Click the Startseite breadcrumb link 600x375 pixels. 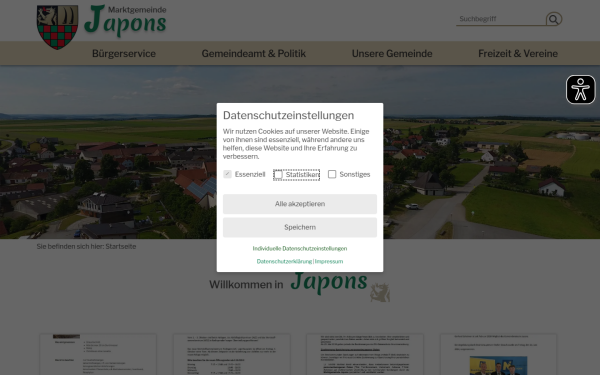(121, 246)
